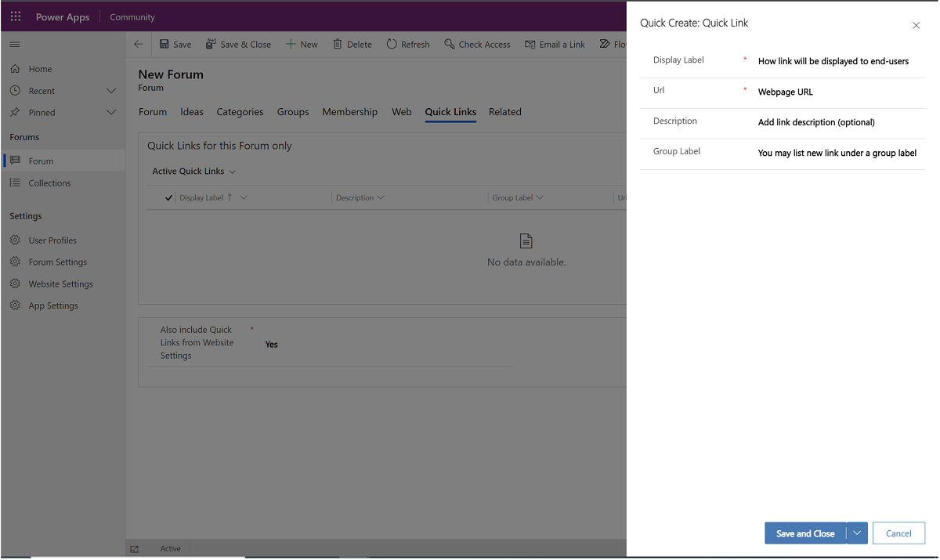Image resolution: width=940 pixels, height=560 pixels.
Task: Open the Home navigation item
Action: [40, 69]
